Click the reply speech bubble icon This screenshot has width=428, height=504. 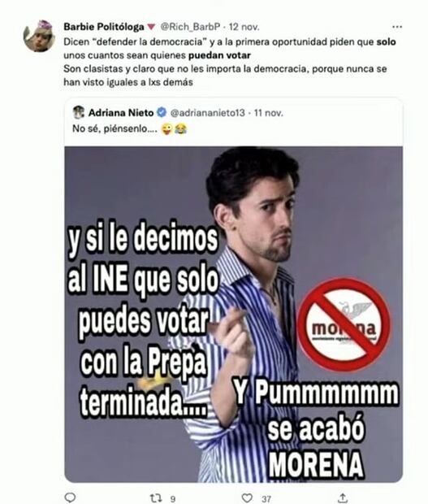click(x=70, y=497)
